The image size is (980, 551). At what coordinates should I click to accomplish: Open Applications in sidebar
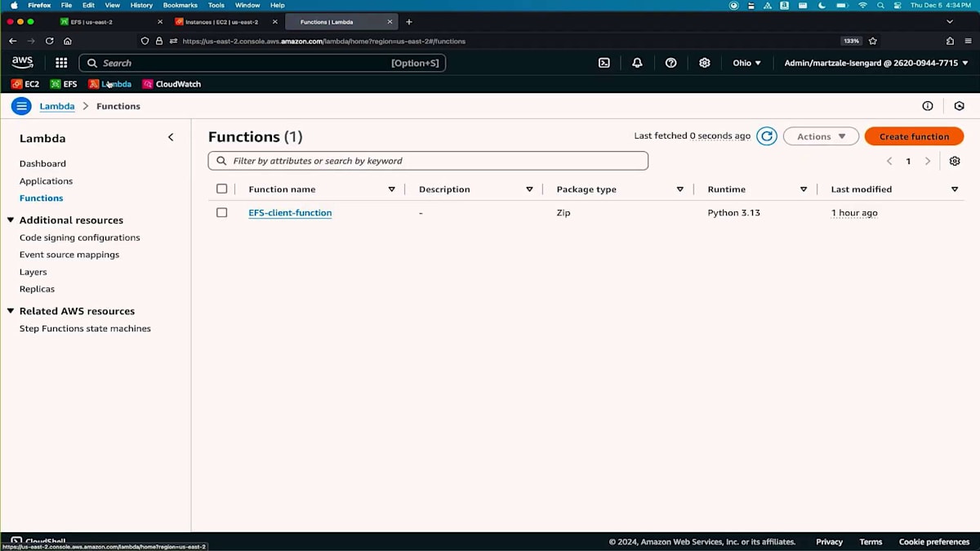pyautogui.click(x=46, y=181)
